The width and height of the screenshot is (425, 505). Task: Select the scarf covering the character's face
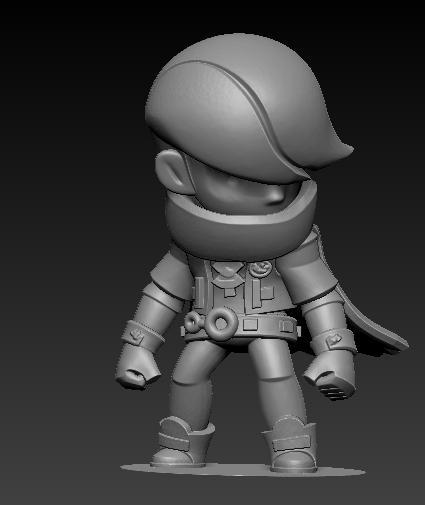click(x=240, y=220)
